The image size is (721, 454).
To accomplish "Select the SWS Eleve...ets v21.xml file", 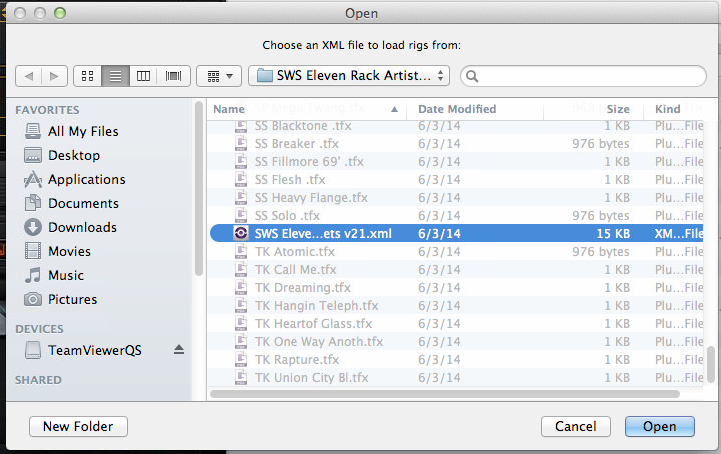I will [x=322, y=232].
